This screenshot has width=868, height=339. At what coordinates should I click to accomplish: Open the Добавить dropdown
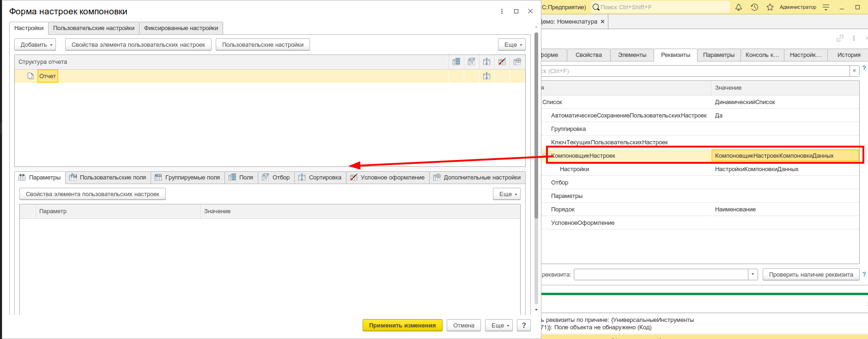pyautogui.click(x=35, y=44)
